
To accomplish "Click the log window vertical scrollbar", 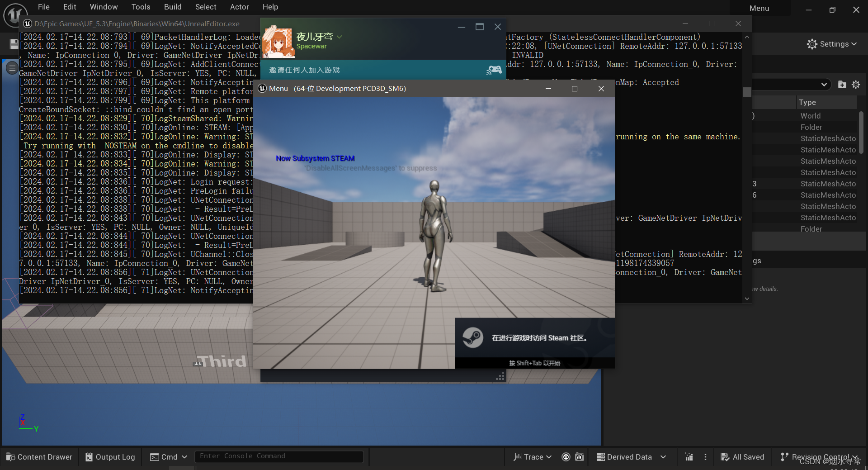I will [746, 92].
